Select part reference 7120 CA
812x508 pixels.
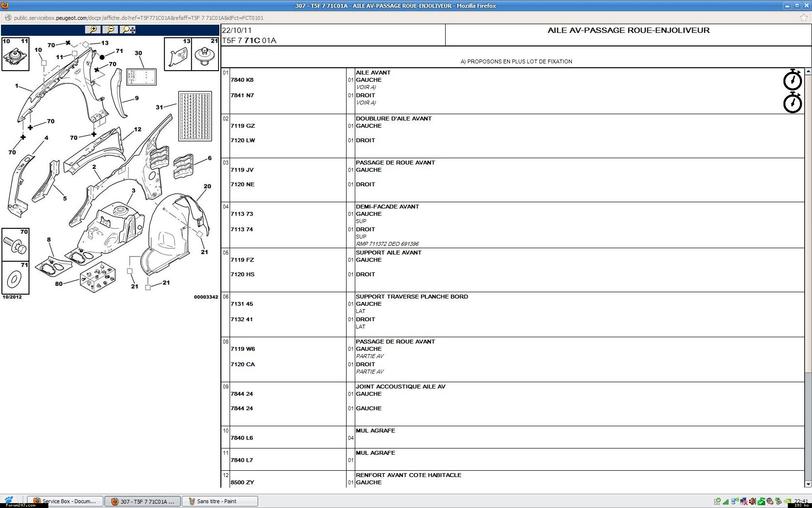243,364
